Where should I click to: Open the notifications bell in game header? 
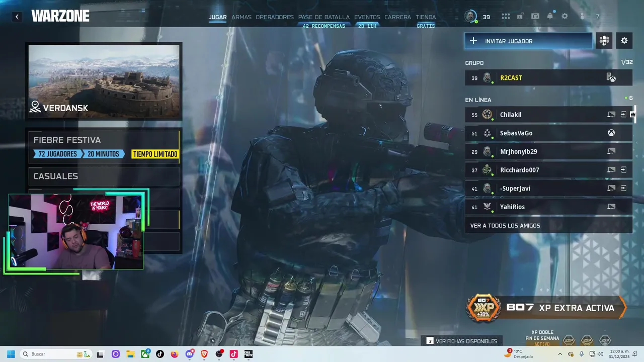(x=550, y=17)
